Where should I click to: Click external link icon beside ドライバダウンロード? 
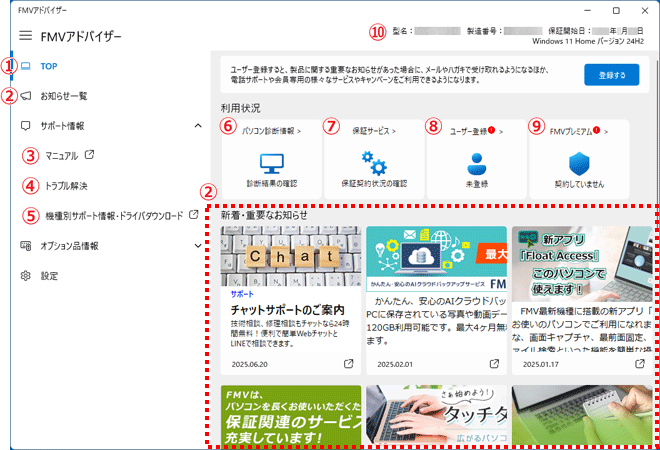click(x=193, y=214)
